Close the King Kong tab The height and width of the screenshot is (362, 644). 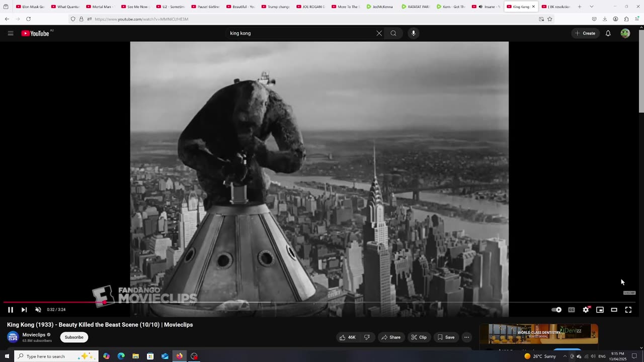(x=533, y=7)
